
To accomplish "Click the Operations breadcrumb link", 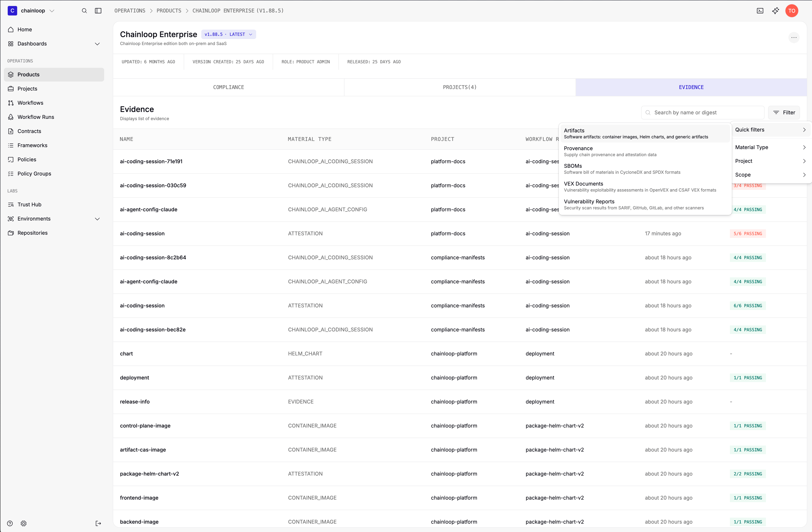I will tap(130, 11).
